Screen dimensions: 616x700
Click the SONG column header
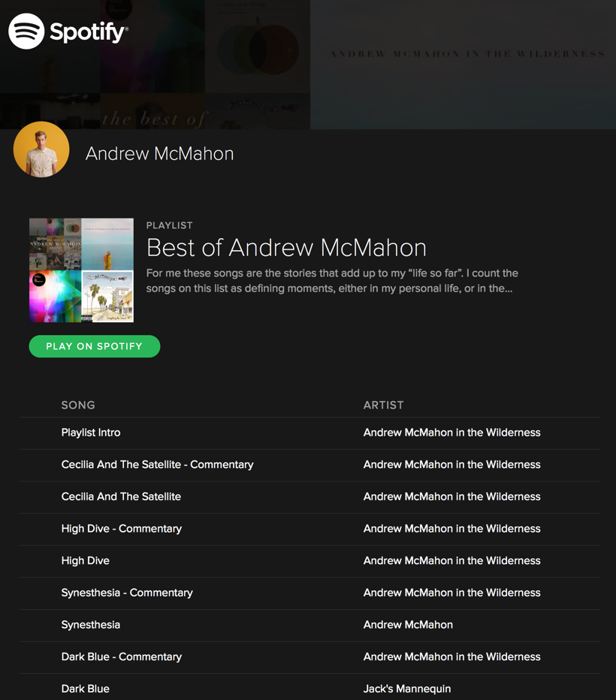(x=78, y=405)
